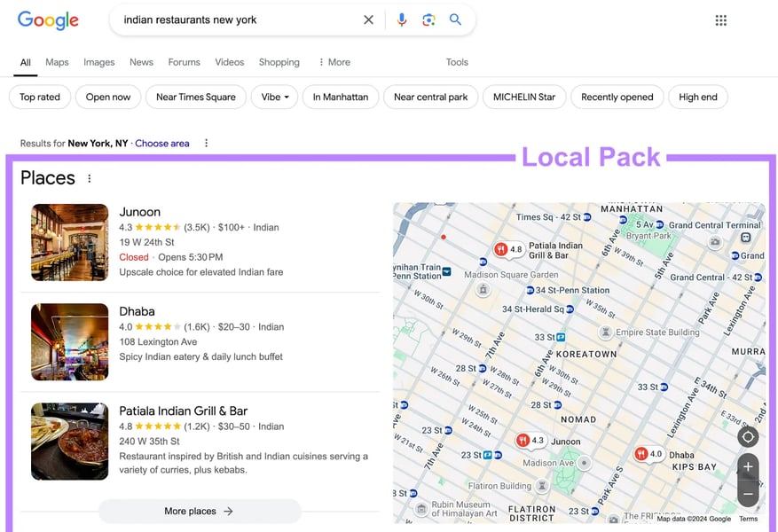Image resolution: width=778 pixels, height=532 pixels.
Task: Open the Tools options
Action: tap(457, 62)
